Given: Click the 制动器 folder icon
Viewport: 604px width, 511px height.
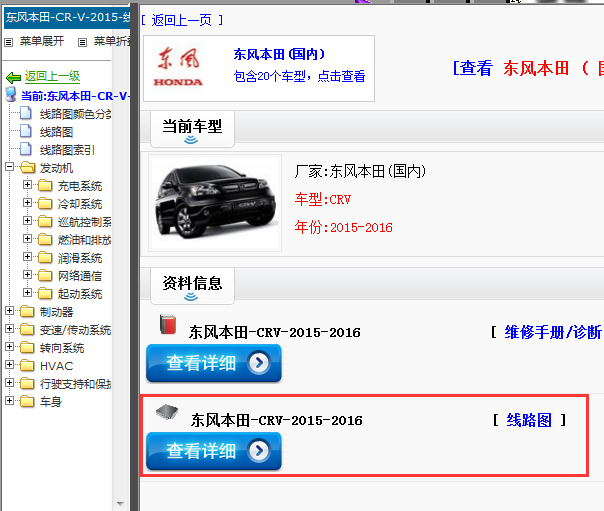Looking at the screenshot, I should pyautogui.click(x=27, y=312).
